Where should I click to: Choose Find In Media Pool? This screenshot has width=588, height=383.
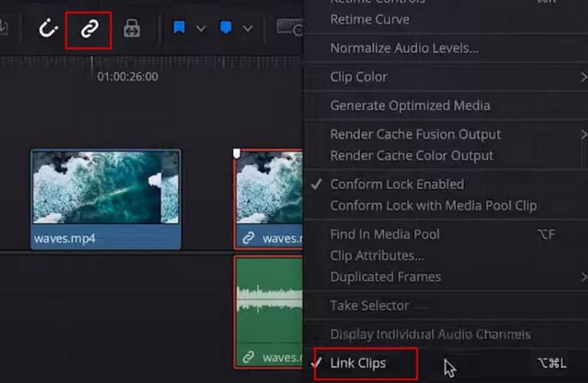click(384, 234)
